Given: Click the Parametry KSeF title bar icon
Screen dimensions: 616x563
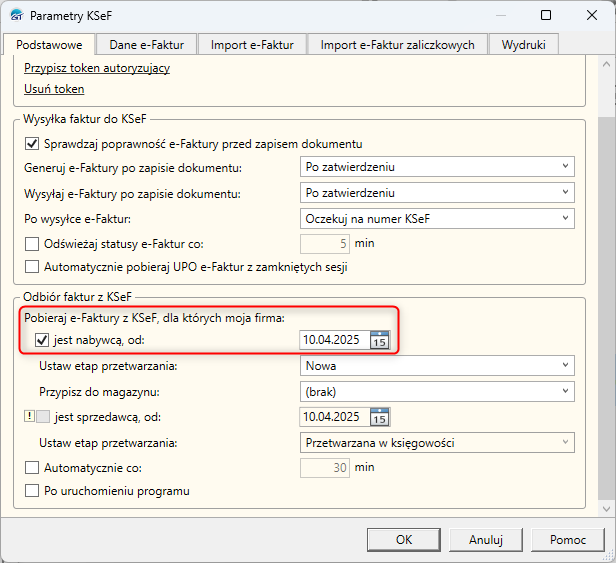Looking at the screenshot, I should [16, 16].
